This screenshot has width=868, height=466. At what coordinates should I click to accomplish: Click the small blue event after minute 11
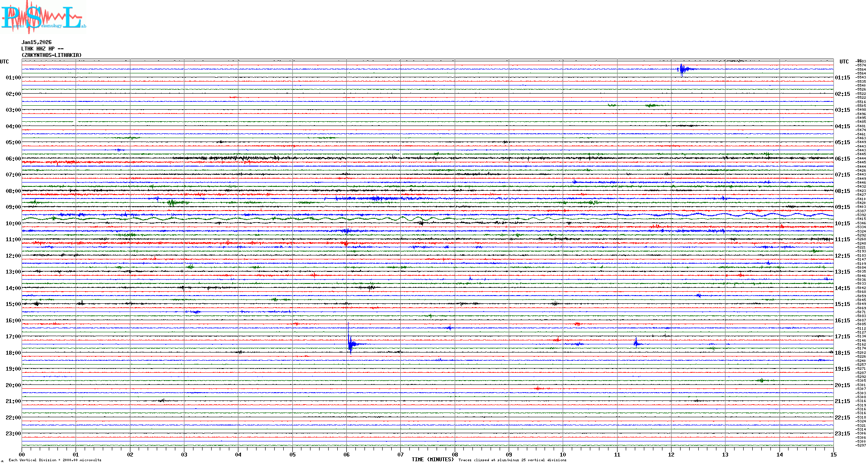(637, 343)
